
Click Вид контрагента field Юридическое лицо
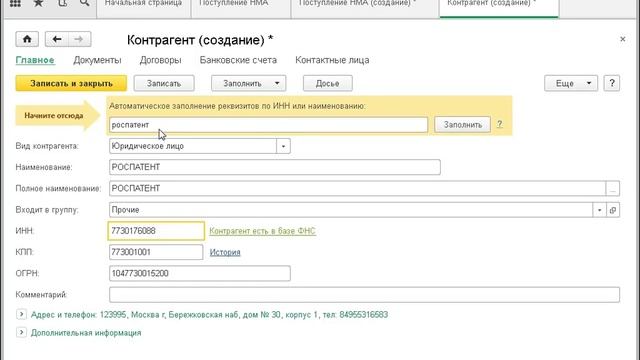(193, 146)
